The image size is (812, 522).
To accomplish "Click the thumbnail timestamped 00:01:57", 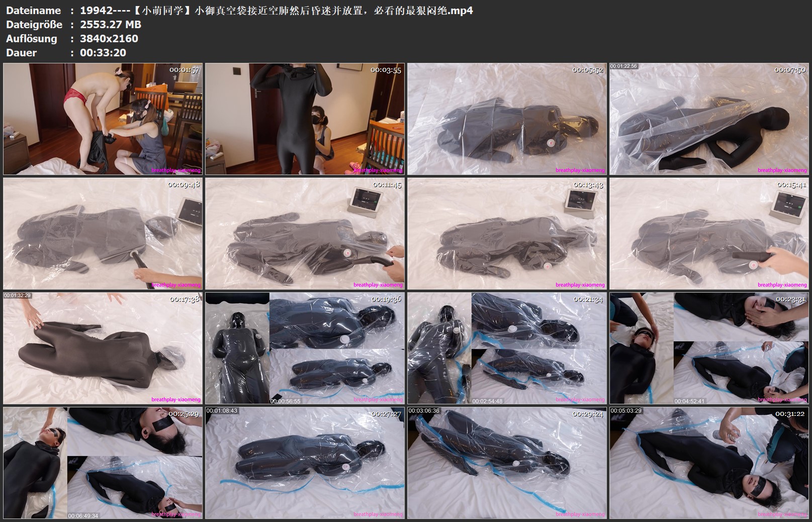I will pyautogui.click(x=103, y=119).
